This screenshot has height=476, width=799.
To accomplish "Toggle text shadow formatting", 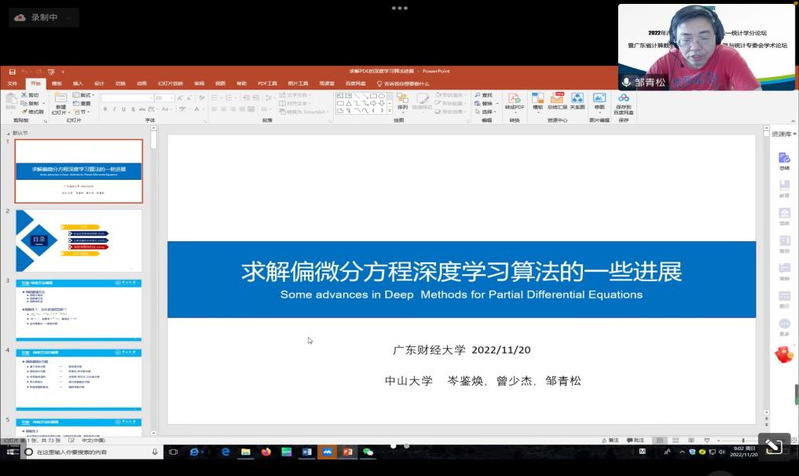I will 133,109.
